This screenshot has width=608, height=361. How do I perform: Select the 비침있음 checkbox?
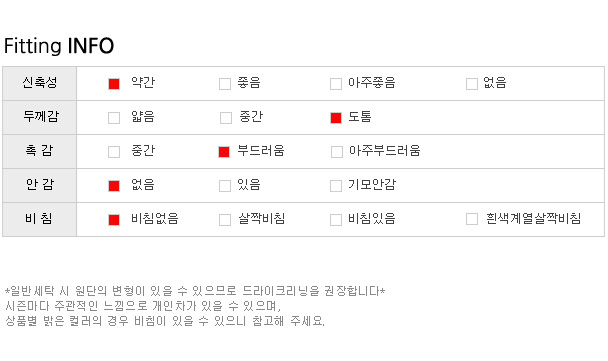[x=336, y=220]
